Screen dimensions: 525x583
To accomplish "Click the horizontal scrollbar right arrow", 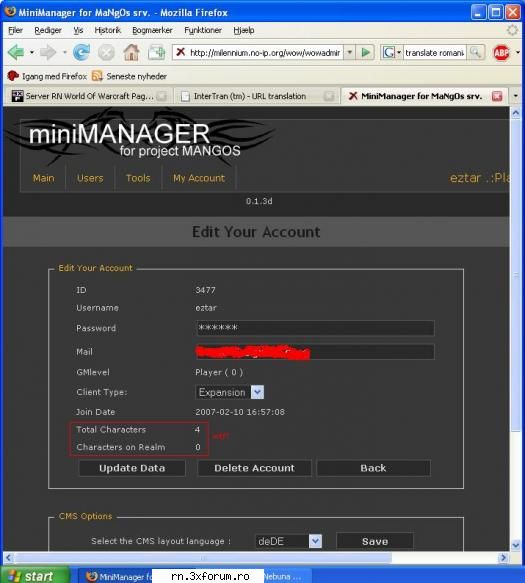I will point(503,557).
